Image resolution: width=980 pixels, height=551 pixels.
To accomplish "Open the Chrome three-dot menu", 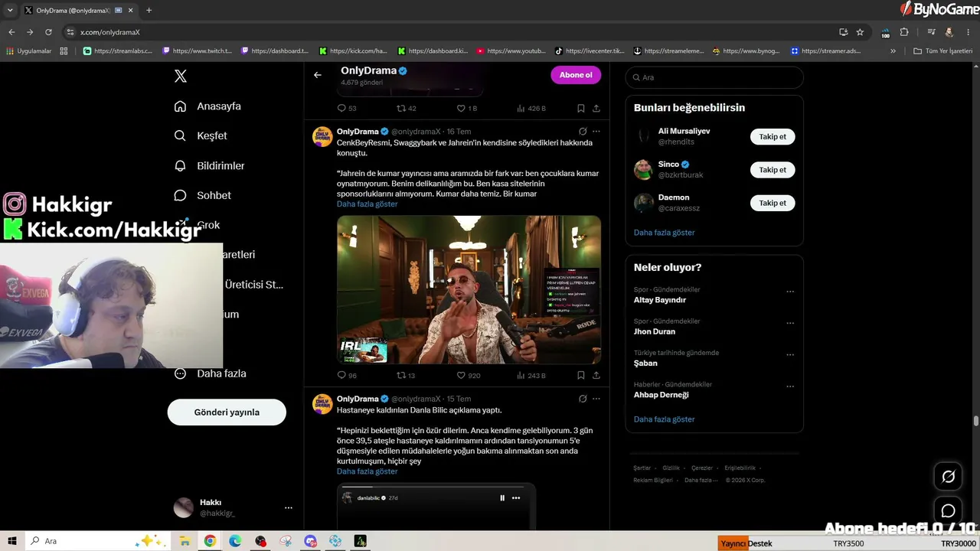I will point(969,32).
